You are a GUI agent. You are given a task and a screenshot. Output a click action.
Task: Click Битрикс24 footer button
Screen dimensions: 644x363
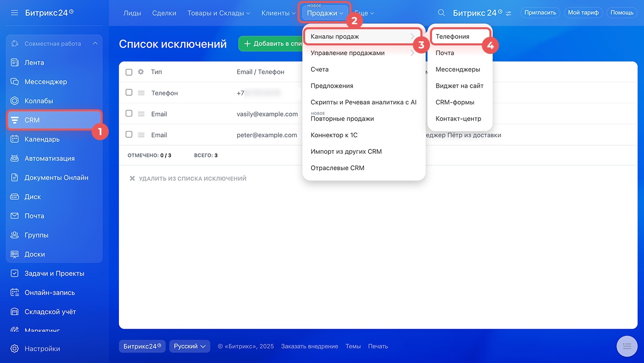pos(142,346)
